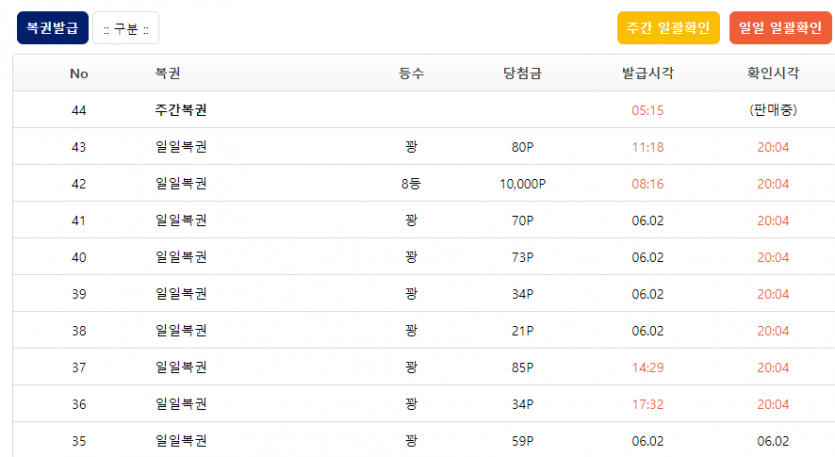Open the :: 구분 :: dropdown
This screenshot has width=835, height=457.
126,28
